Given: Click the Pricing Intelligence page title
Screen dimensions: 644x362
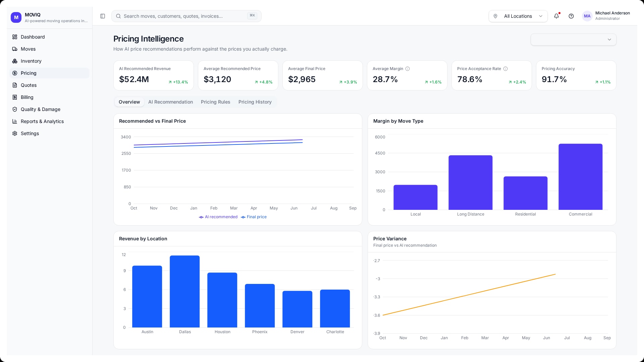Looking at the screenshot, I should (148, 39).
